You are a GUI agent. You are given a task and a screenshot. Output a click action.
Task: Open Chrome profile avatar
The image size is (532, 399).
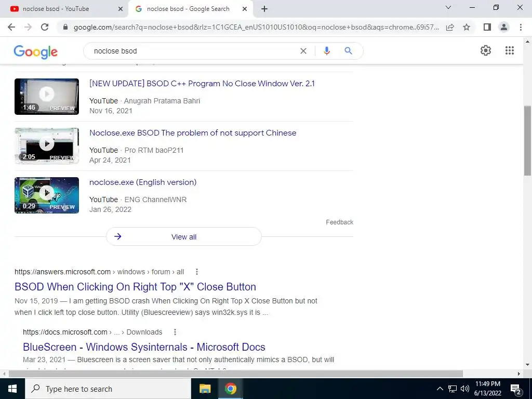point(504,27)
